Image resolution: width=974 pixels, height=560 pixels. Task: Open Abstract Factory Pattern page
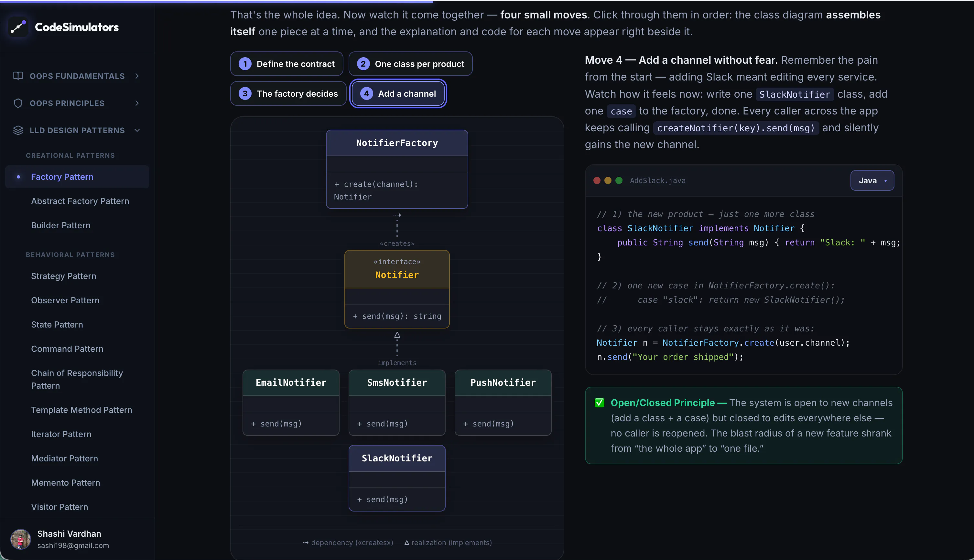(x=80, y=201)
